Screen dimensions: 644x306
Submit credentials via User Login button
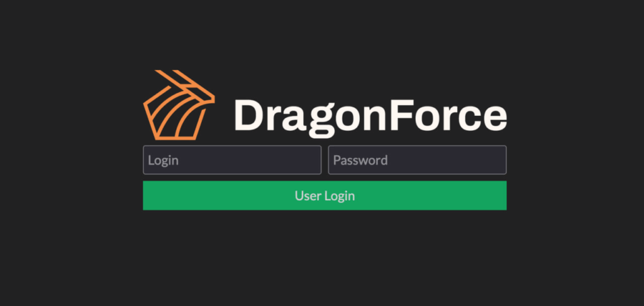pyautogui.click(x=325, y=196)
